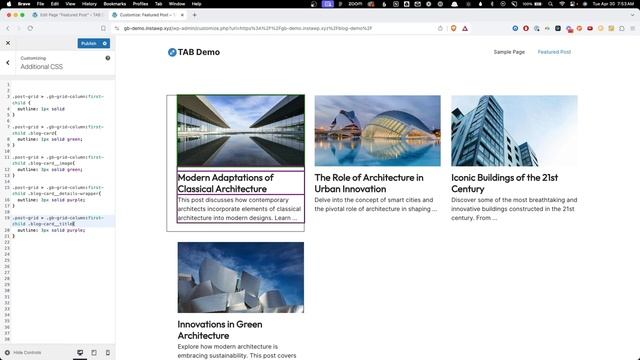Viewport: 640px width, 360px height.
Task: Open the Sample Page nav link
Action: coord(509,52)
